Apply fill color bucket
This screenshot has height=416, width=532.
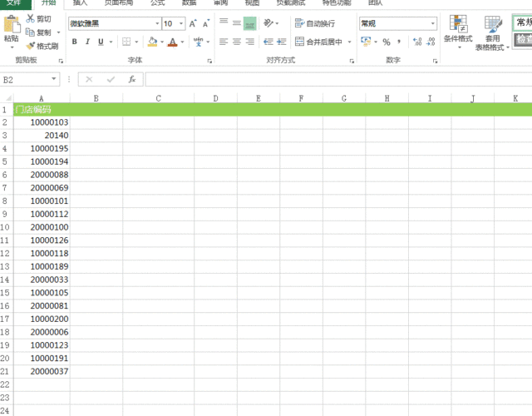click(152, 42)
